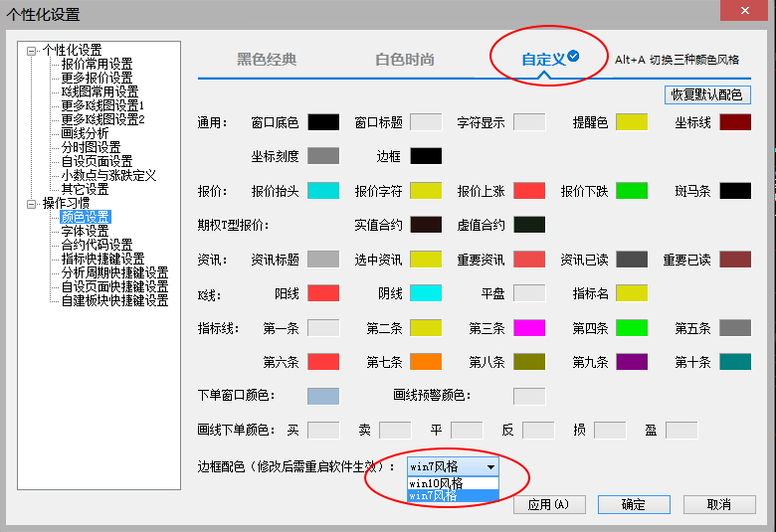776x532 pixels.
Task: Collapse the 操作习惯 tree node
Action: coord(32,203)
